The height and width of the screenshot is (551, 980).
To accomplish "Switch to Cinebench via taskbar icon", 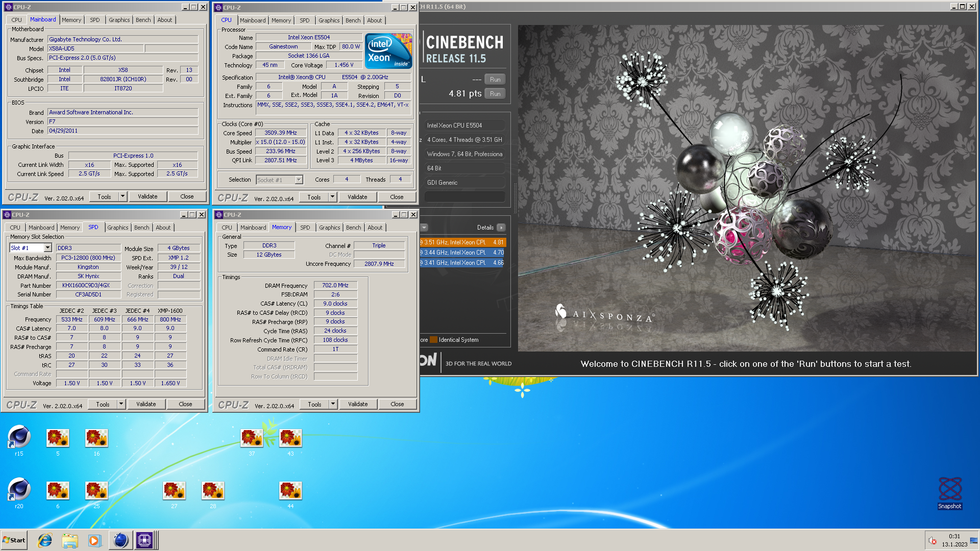I will point(120,540).
